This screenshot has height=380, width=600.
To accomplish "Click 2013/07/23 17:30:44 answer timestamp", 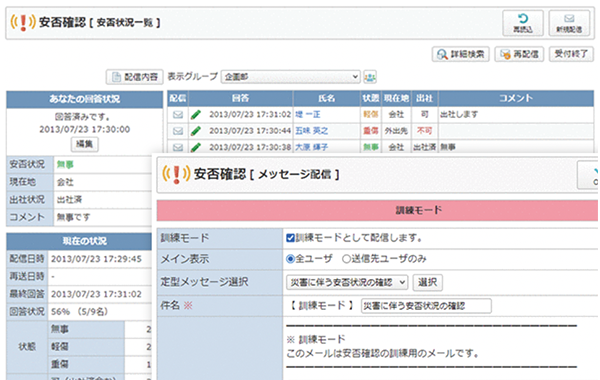I will click(250, 131).
